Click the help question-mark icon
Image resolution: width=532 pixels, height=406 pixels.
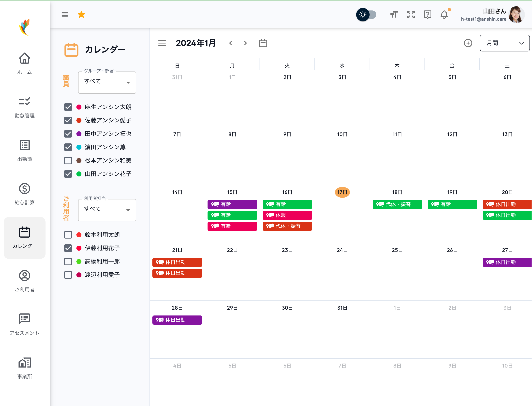(427, 15)
